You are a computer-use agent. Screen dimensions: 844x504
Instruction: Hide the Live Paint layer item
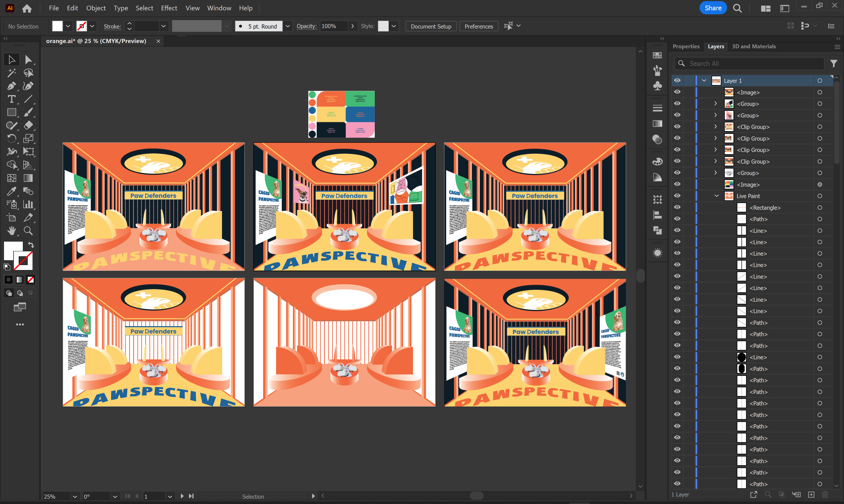[x=677, y=196]
